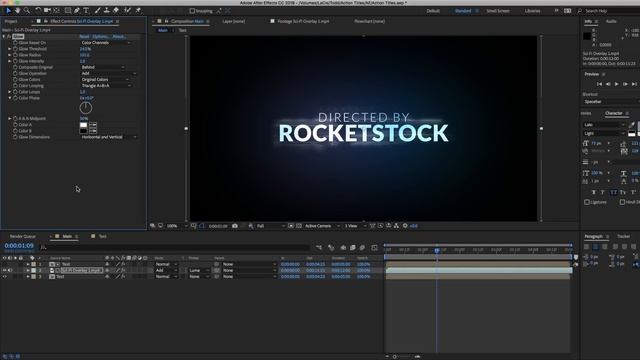Open the Glow Colors dropdown

coord(105,80)
